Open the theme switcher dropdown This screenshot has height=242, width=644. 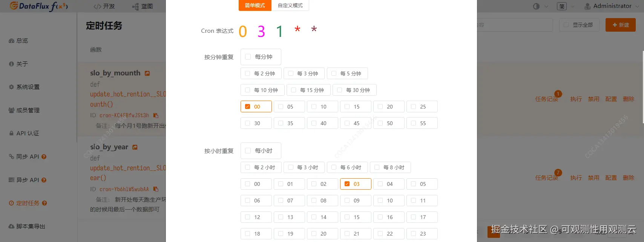pyautogui.click(x=540, y=6)
